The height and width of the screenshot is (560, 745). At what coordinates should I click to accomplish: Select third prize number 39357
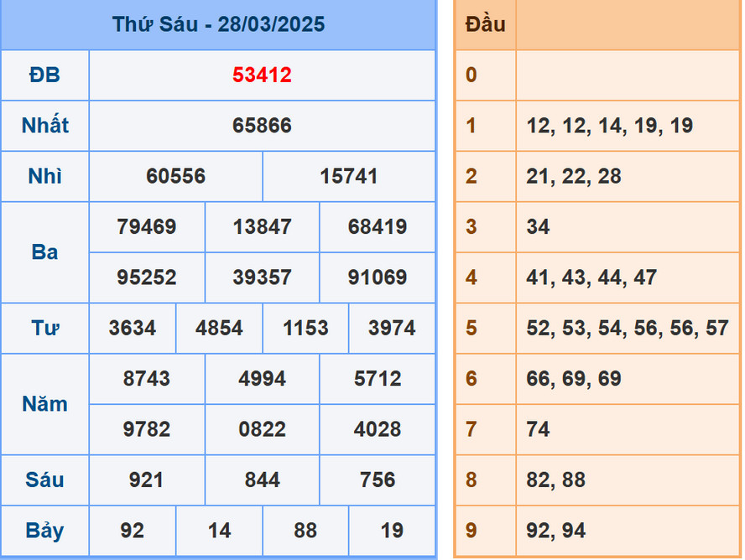(262, 277)
